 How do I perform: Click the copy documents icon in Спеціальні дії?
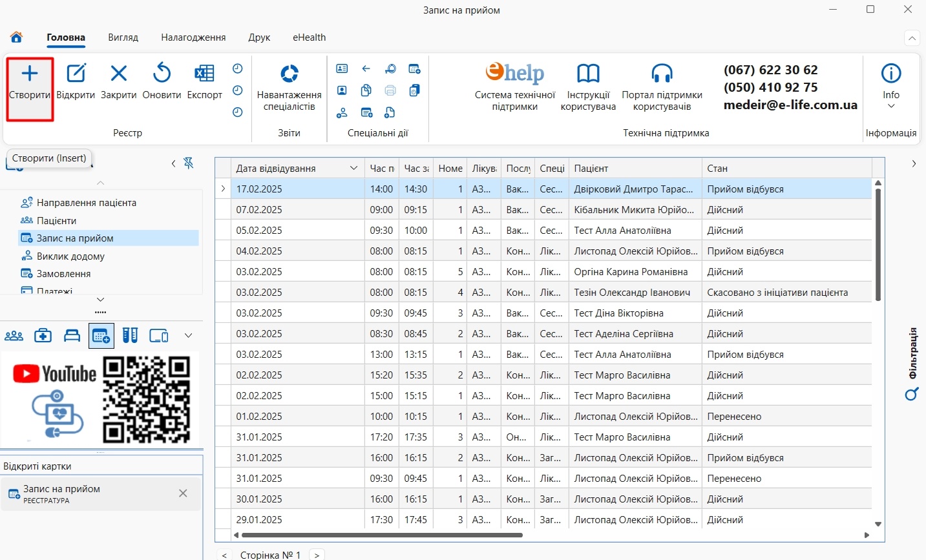click(x=366, y=90)
